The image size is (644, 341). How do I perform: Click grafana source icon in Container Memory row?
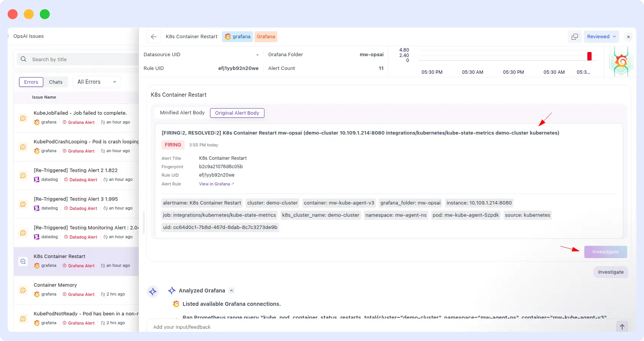point(37,294)
